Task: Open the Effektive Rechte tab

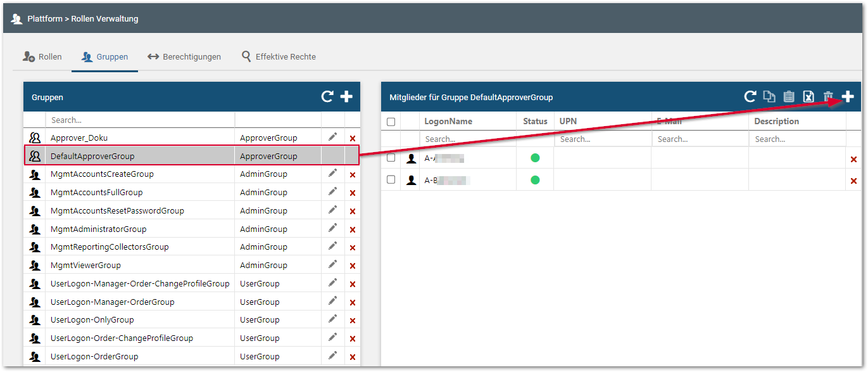Action: click(279, 56)
